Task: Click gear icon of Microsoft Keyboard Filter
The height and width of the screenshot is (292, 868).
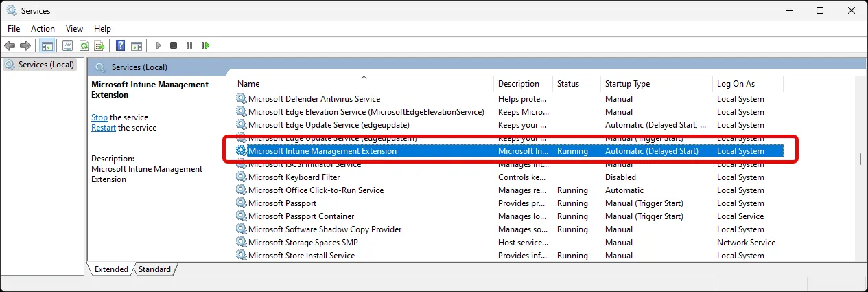Action: click(x=242, y=177)
